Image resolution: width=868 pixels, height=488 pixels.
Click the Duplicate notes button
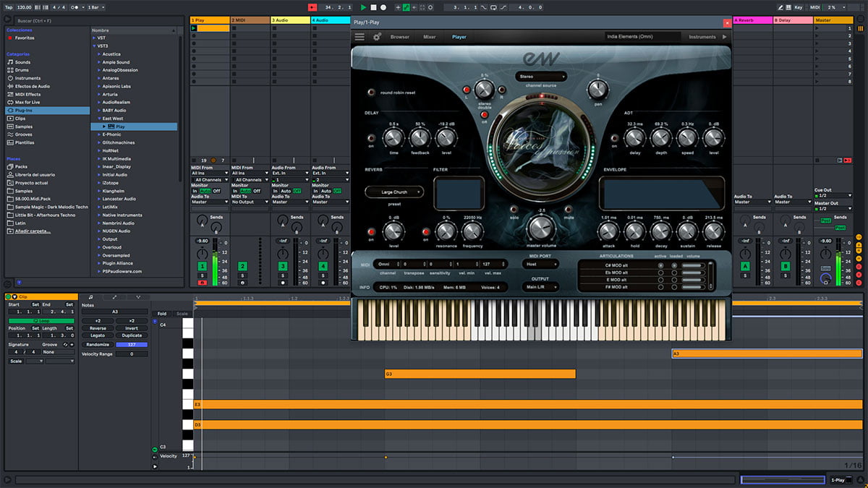click(132, 335)
